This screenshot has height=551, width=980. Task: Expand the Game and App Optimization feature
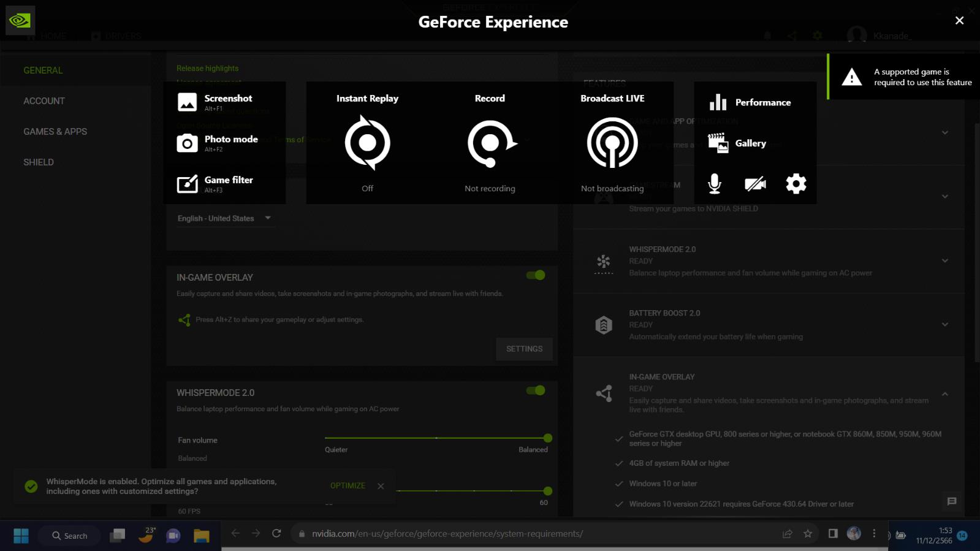click(945, 132)
